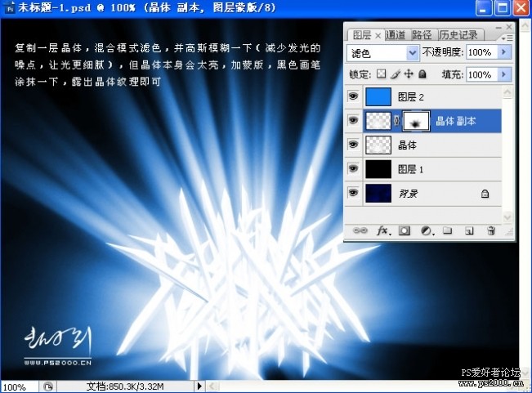The height and width of the screenshot is (393, 532).
Task: Create new adjustment layer icon
Action: (x=427, y=231)
